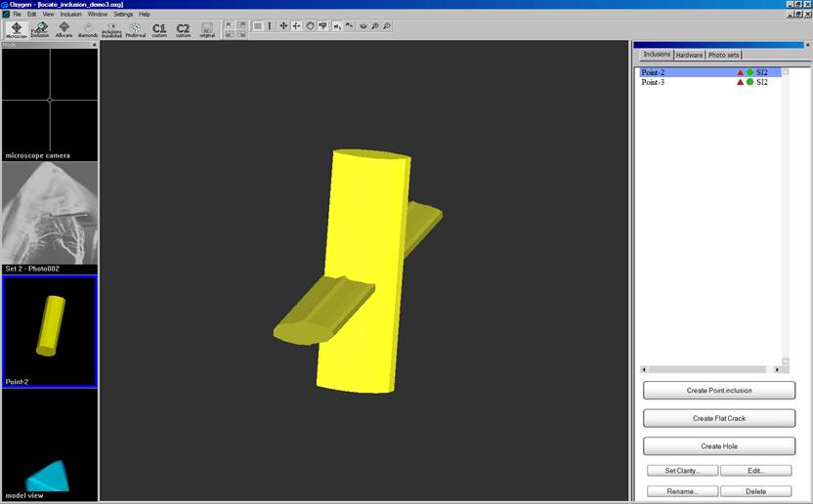Screen dimensions: 813x504
Task: Select the Microscope mode toolbar icon
Action: [x=17, y=29]
